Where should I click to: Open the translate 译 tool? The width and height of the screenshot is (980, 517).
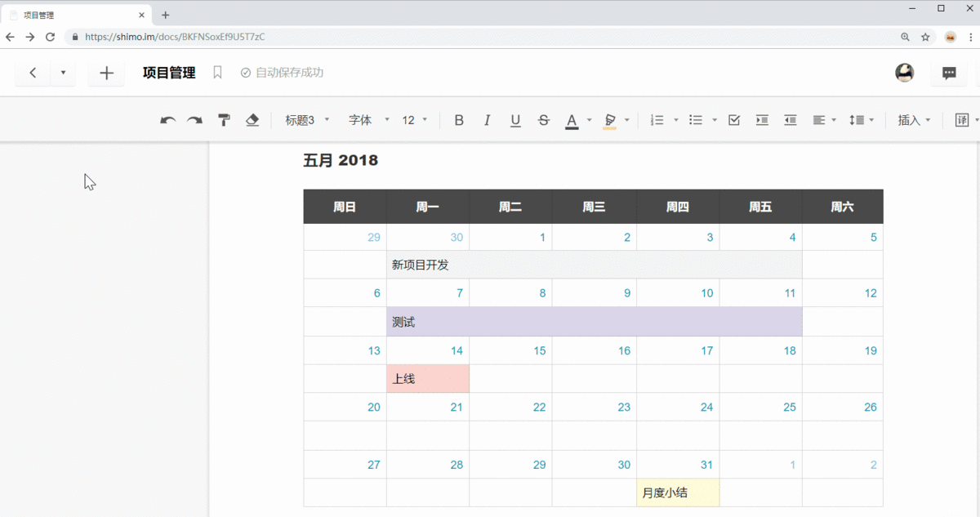pos(962,120)
